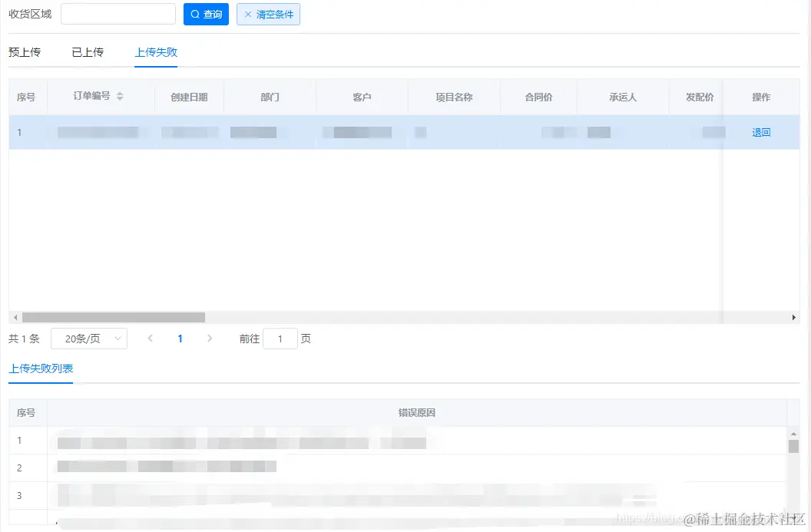Select the 上传失败 tab

[x=156, y=52]
